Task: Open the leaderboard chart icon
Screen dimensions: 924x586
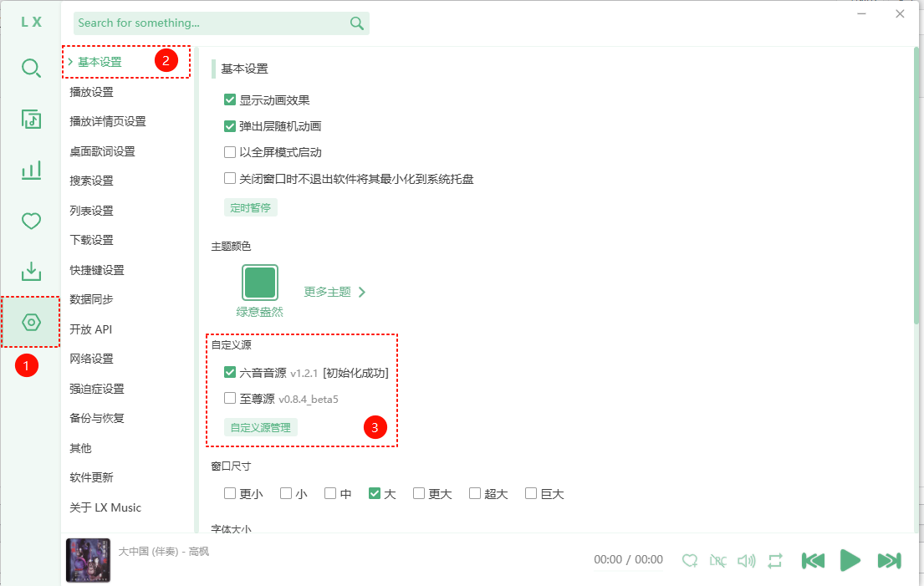Action: point(31,171)
